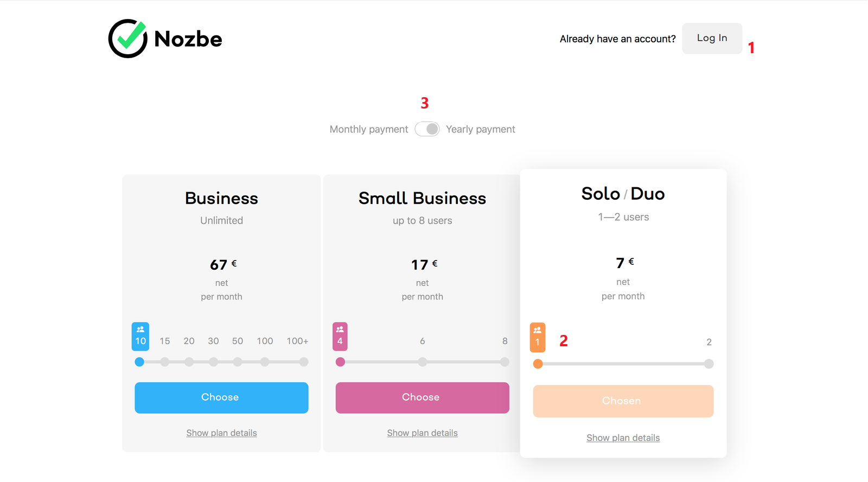This screenshot has width=868, height=482.
Task: Choose the Business plan
Action: click(x=221, y=397)
